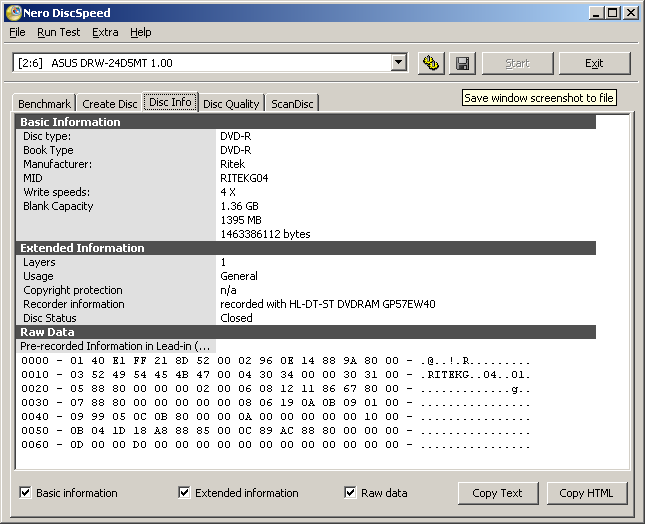The image size is (645, 524).
Task: Switch to the Create Disc tab
Action: point(109,104)
